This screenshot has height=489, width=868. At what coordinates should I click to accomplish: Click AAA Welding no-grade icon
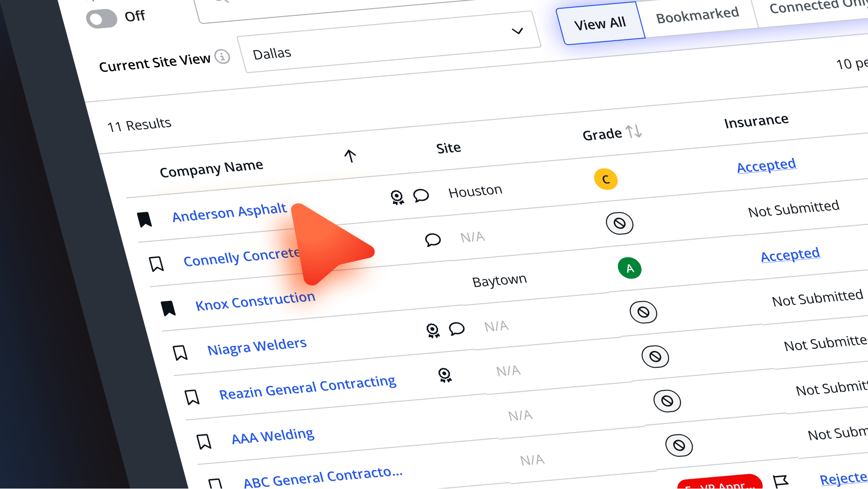pyautogui.click(x=667, y=401)
